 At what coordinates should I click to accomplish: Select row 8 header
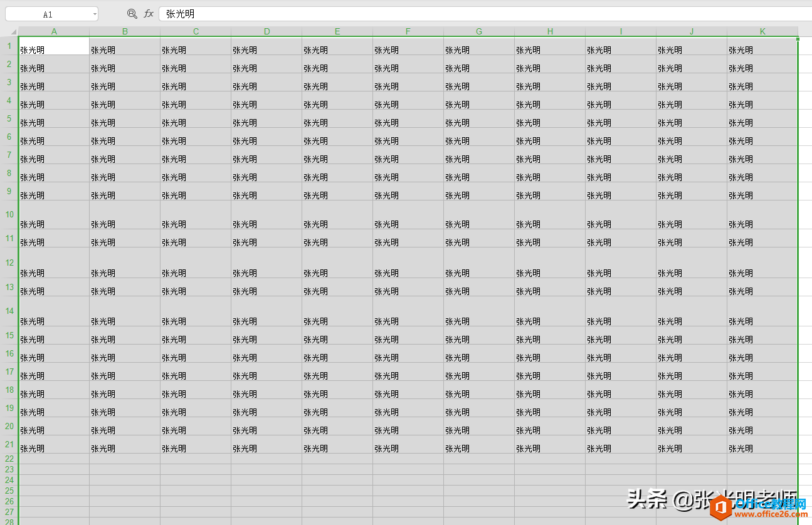click(9, 173)
